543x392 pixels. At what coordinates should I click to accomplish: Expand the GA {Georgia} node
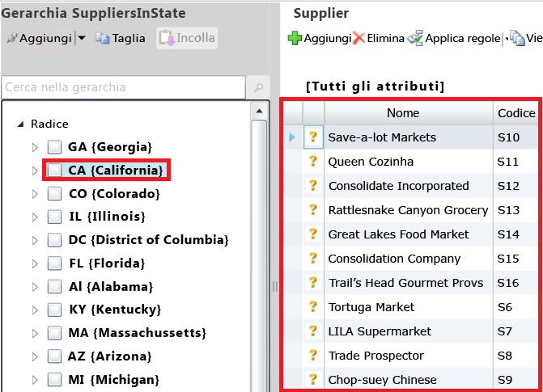[35, 147]
